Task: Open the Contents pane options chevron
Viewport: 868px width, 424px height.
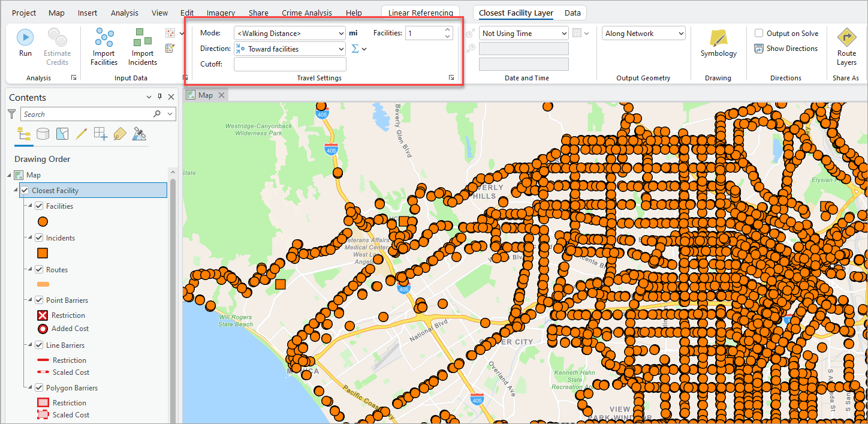Action: click(149, 97)
